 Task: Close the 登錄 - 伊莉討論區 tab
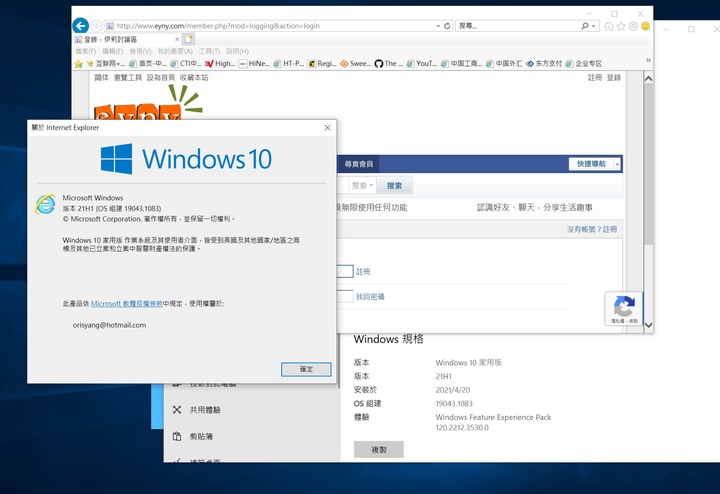[177, 39]
